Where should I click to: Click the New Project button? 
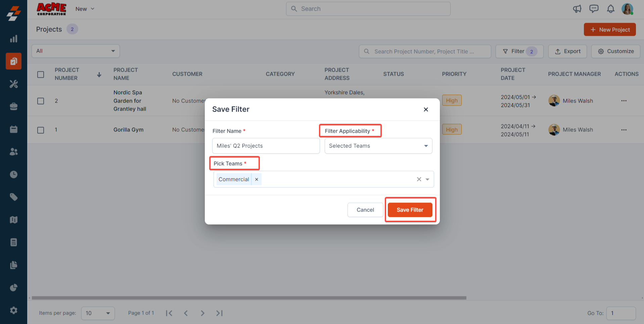[x=610, y=30]
